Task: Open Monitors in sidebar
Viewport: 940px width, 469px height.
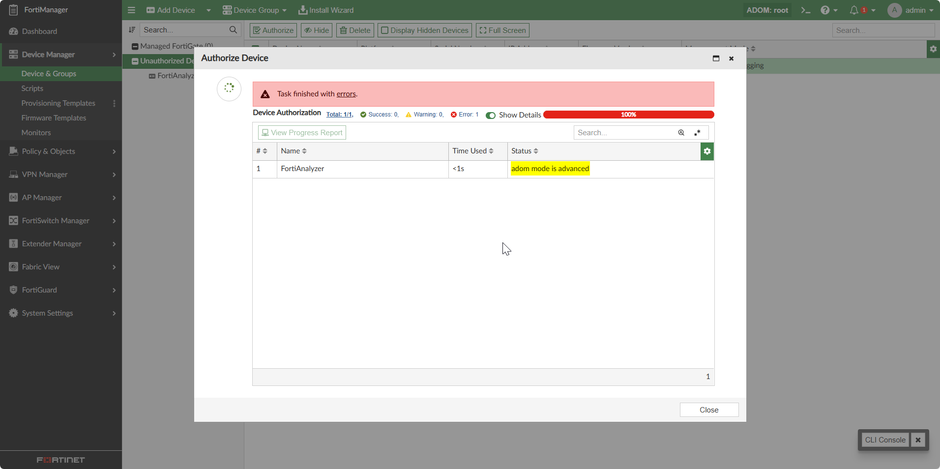Action: point(36,133)
